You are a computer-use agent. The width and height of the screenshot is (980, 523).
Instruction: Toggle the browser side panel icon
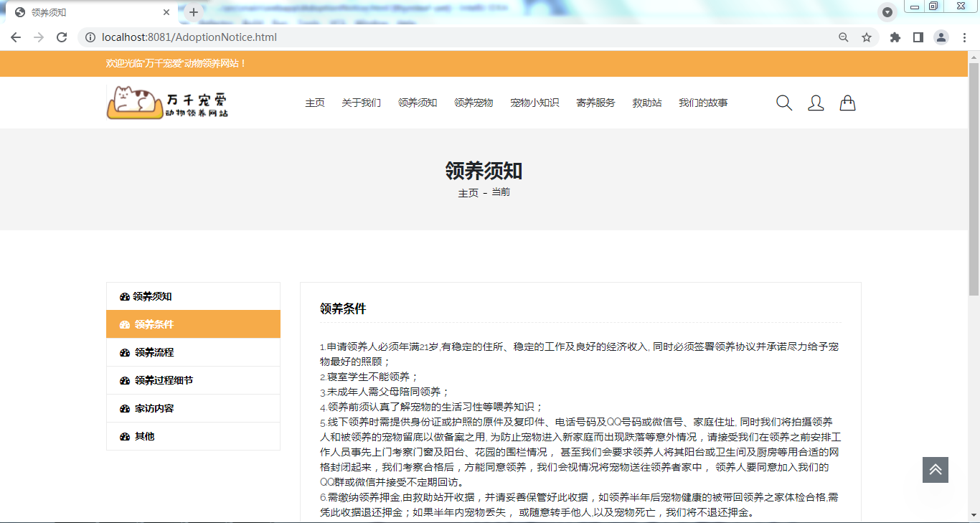pyautogui.click(x=918, y=37)
